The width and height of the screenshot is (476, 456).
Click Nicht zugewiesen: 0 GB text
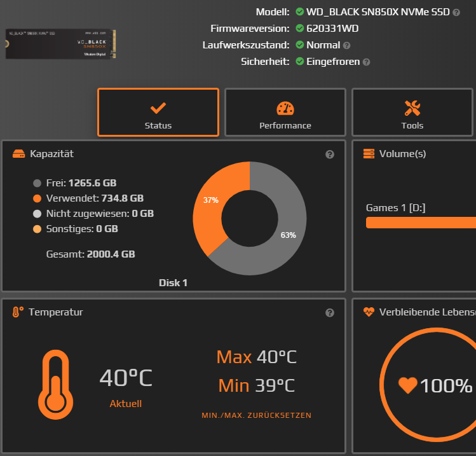100,214
